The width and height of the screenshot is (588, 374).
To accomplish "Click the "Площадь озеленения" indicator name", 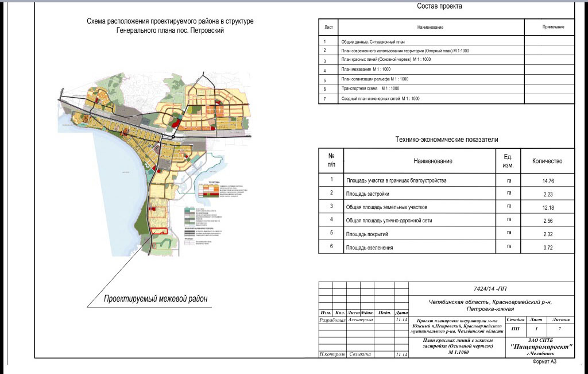I will tap(369, 247).
